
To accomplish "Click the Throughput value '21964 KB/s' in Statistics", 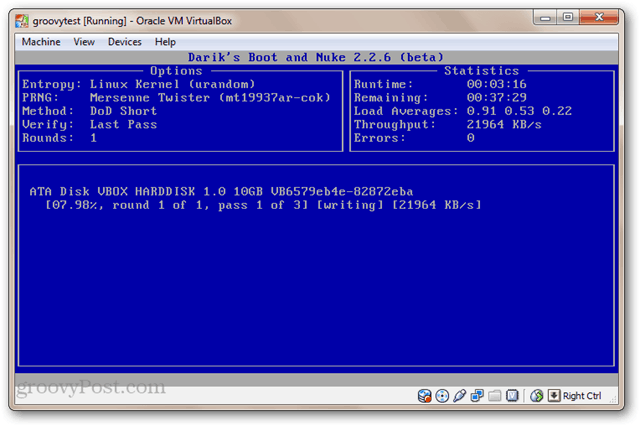I will tap(504, 124).
